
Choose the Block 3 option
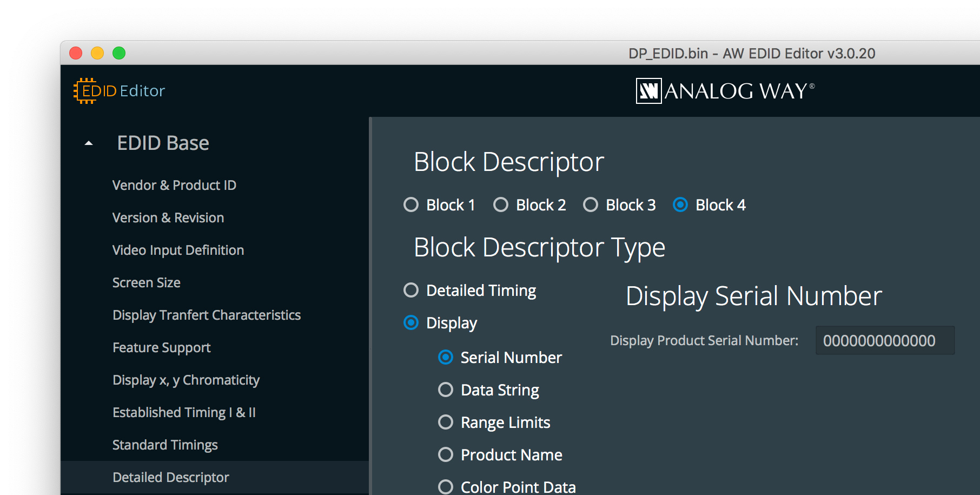[591, 205]
